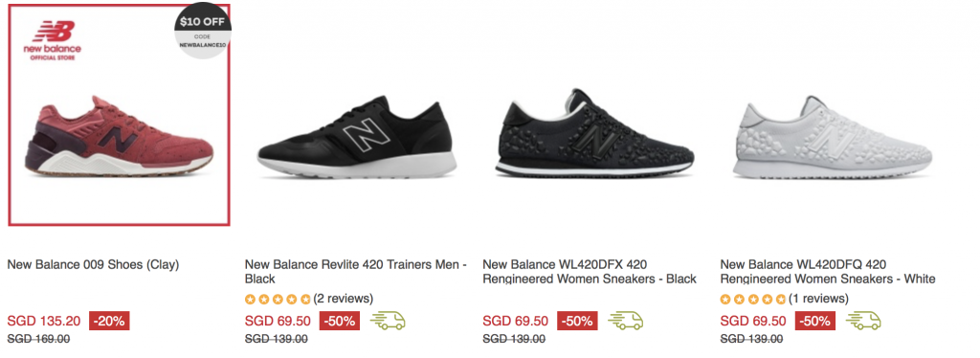
Task: Open the black Revlite 420 shoe image
Action: coord(357,138)
